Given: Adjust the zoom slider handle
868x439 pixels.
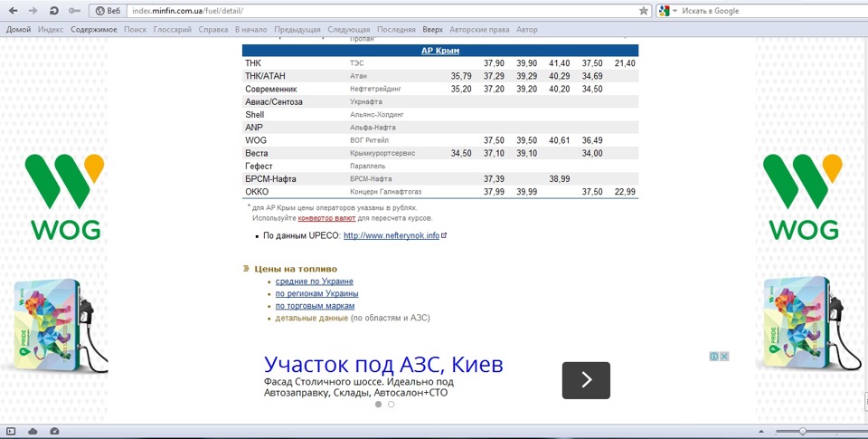Looking at the screenshot, I should [802, 431].
